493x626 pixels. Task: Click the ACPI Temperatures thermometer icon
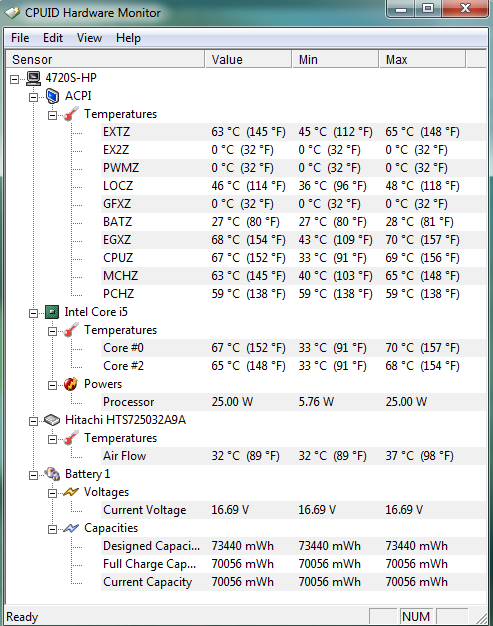pyautogui.click(x=71, y=114)
